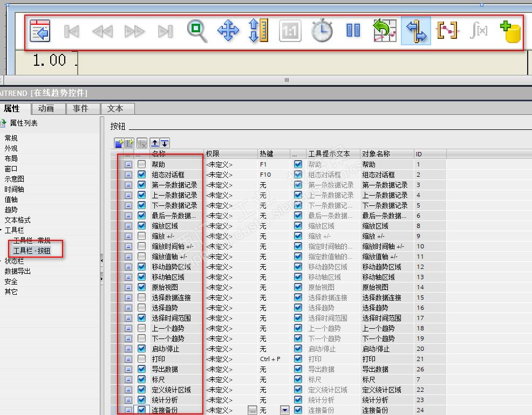Move selected button down in list
This screenshot has height=415, width=532.
click(x=165, y=143)
